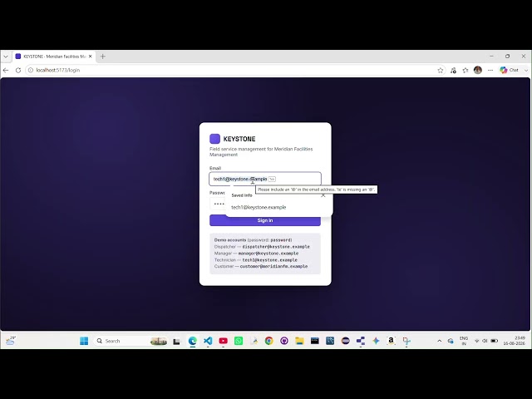This screenshot has height=399, width=532.
Task: Open the browser profile avatar
Action: [x=478, y=70]
